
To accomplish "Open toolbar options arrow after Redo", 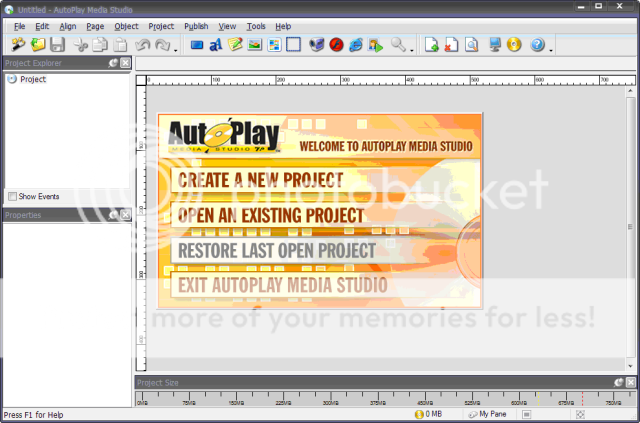I will 176,51.
